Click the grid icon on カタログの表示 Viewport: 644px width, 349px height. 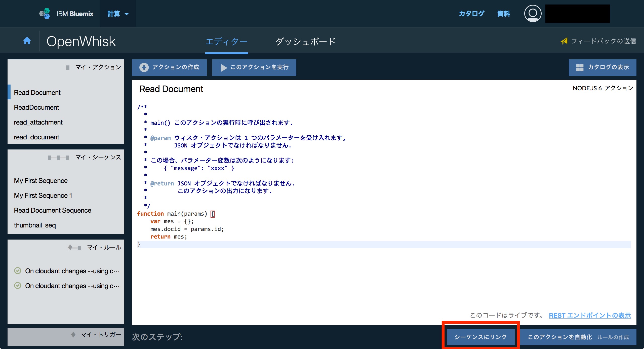click(x=580, y=67)
